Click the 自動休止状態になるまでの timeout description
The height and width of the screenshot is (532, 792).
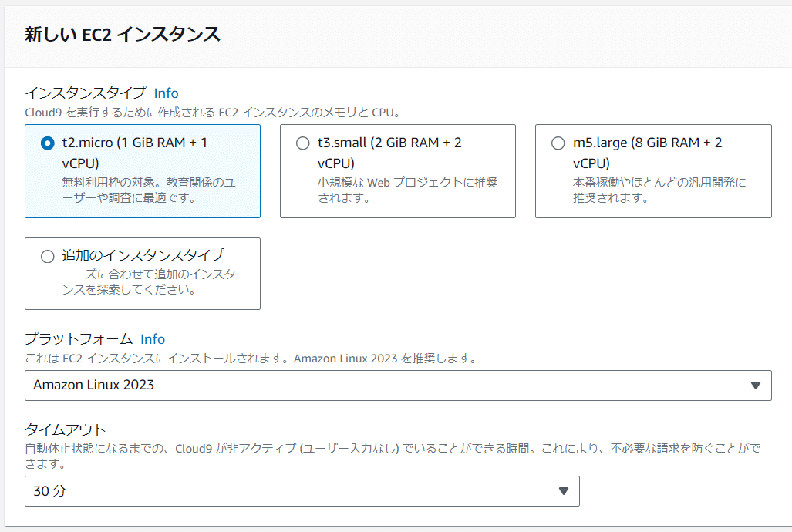(x=393, y=456)
